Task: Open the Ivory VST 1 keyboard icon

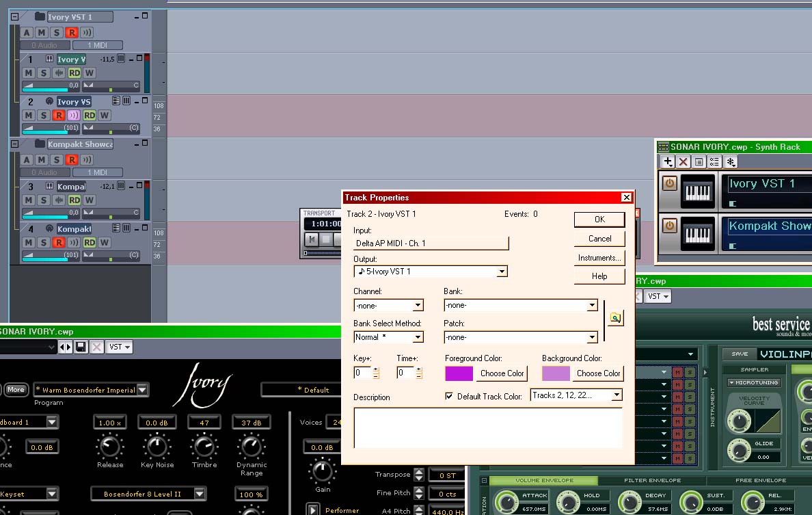Action: pos(698,192)
